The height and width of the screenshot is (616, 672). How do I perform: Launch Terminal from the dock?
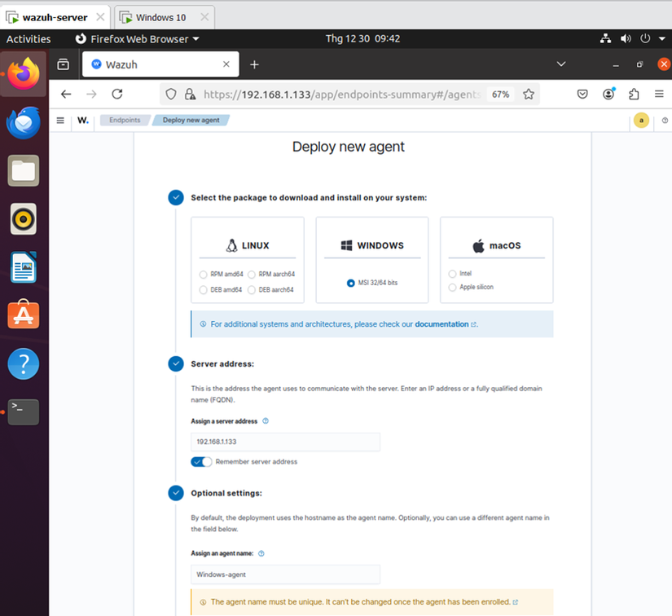point(24,412)
